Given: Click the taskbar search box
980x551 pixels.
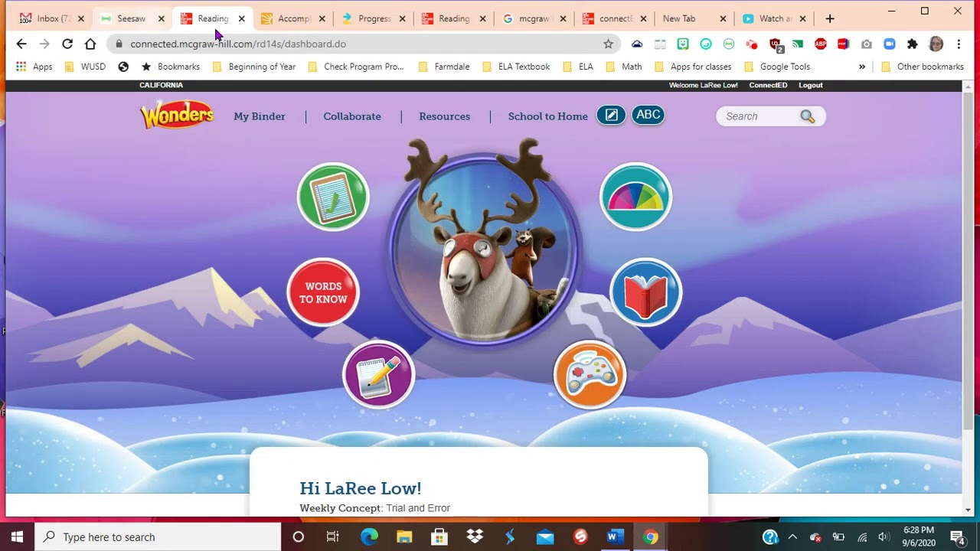Looking at the screenshot, I should [158, 536].
